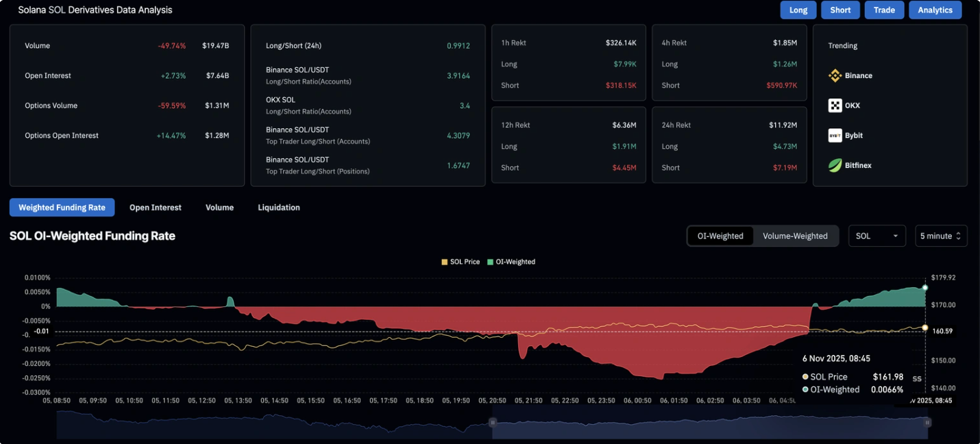Image resolution: width=980 pixels, height=444 pixels.
Task: Switch to Volume-Weighted mode
Action: pyautogui.click(x=796, y=235)
